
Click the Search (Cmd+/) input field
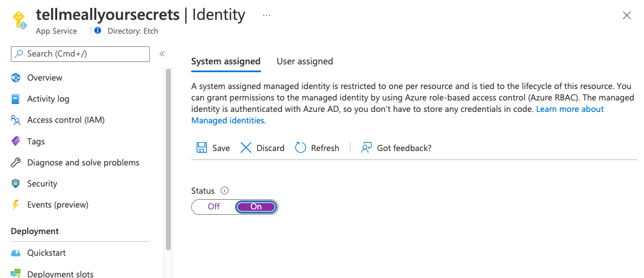[80, 54]
